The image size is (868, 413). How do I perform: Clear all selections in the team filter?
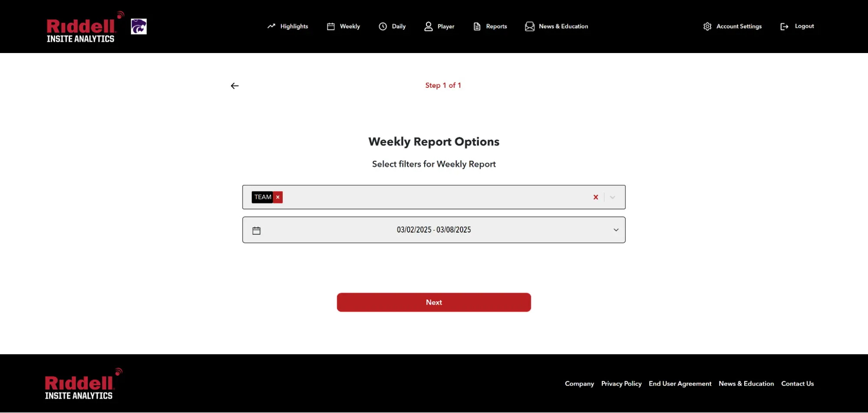pos(595,197)
